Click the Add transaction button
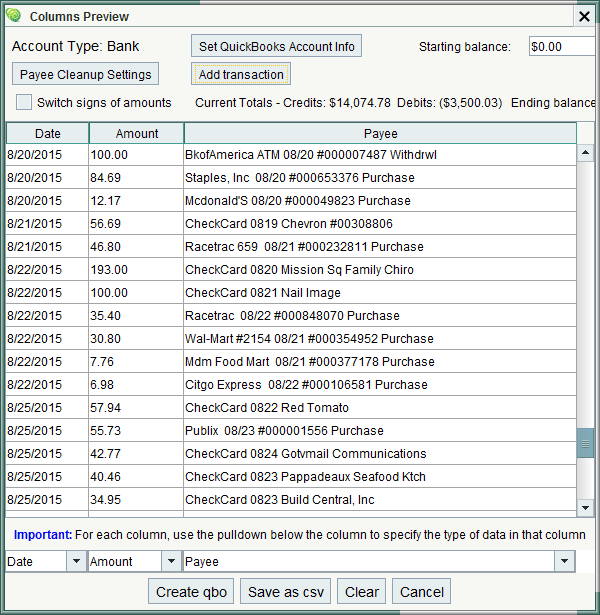This screenshot has width=600, height=615. pos(241,74)
